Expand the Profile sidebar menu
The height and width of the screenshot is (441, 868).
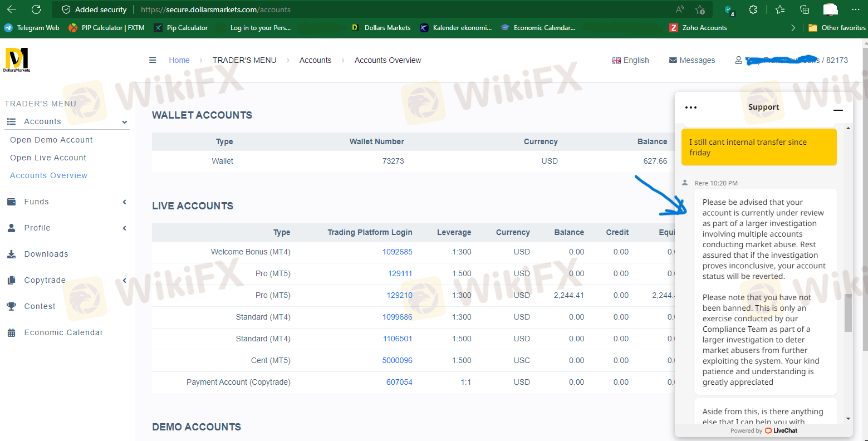[x=124, y=228]
